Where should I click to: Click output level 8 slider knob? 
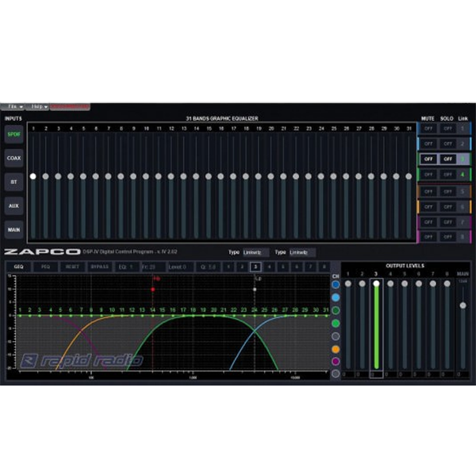[447, 283]
